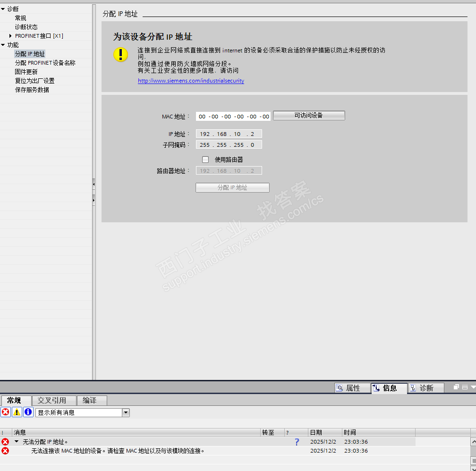Viewport: 476px width, 471px height.
Task: Click the '可访问设备' button
Action: click(x=309, y=115)
